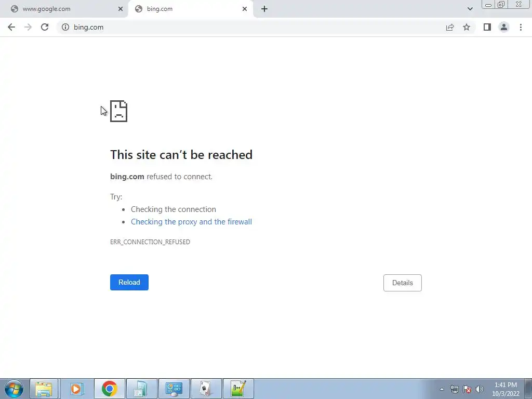Image resolution: width=532 pixels, height=399 pixels.
Task: Open a new tab with plus button
Action: [264, 9]
